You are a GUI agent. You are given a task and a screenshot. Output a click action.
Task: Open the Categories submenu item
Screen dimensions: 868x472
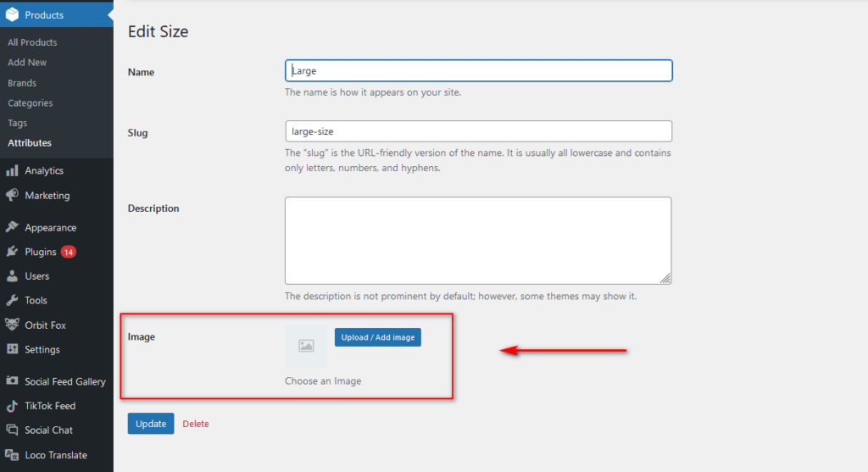[x=30, y=103]
